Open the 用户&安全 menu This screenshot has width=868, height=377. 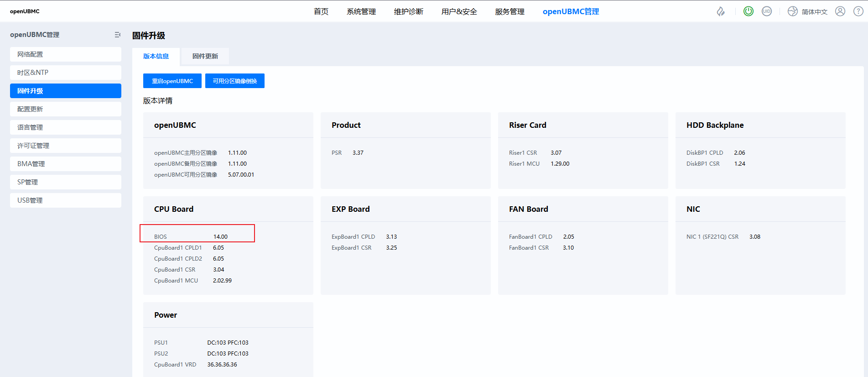(x=459, y=11)
